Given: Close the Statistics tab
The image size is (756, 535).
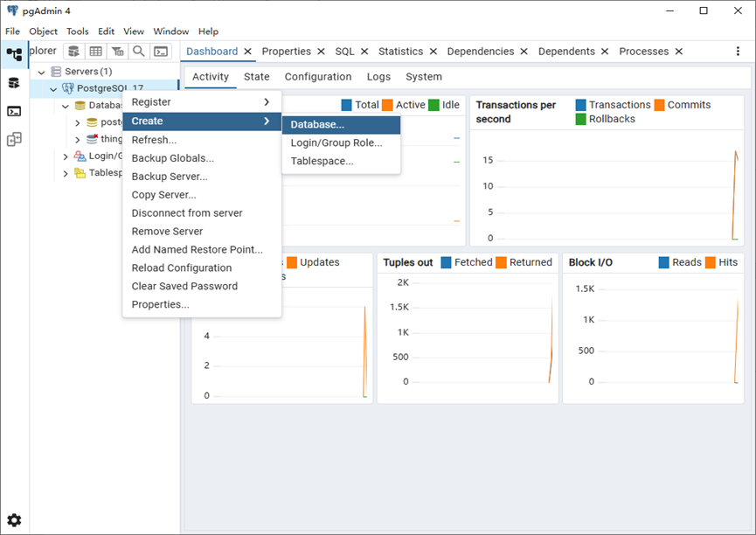Looking at the screenshot, I should coord(433,51).
